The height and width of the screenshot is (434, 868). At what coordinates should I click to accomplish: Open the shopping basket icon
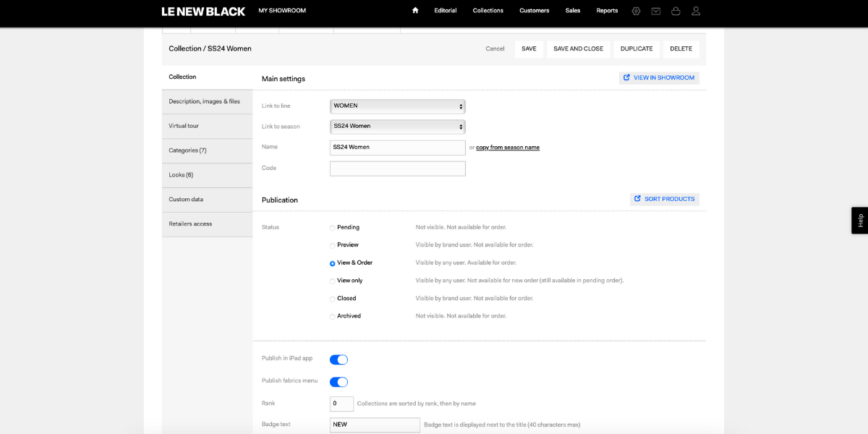676,11
